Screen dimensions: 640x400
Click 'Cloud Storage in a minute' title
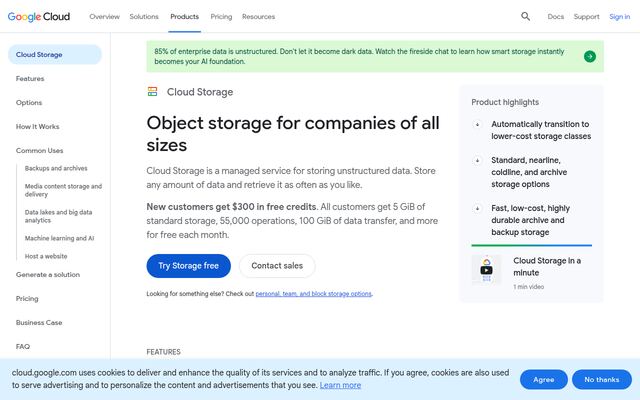tap(547, 267)
